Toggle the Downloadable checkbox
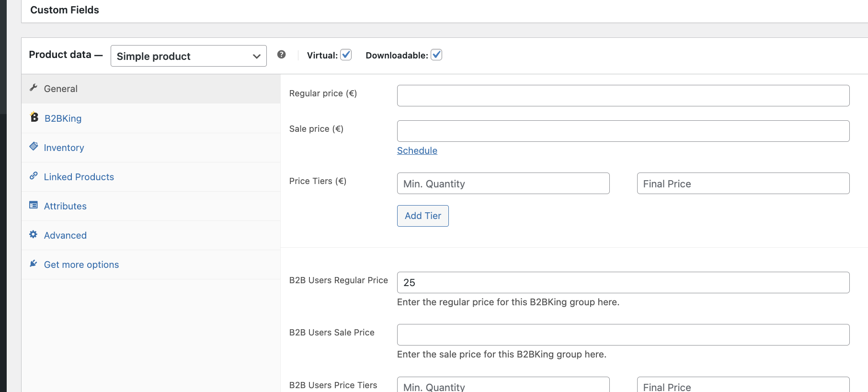The width and height of the screenshot is (868, 392). click(x=436, y=55)
